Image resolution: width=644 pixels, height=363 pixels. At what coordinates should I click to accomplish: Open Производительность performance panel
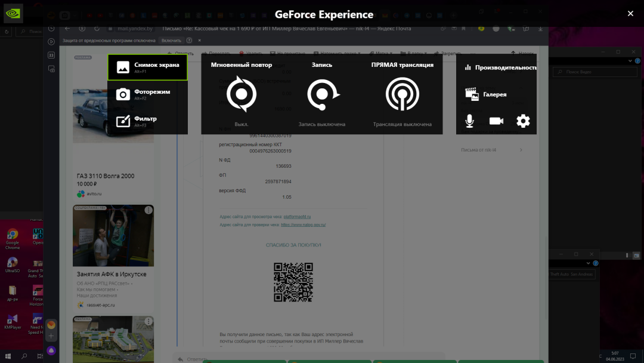(x=500, y=67)
